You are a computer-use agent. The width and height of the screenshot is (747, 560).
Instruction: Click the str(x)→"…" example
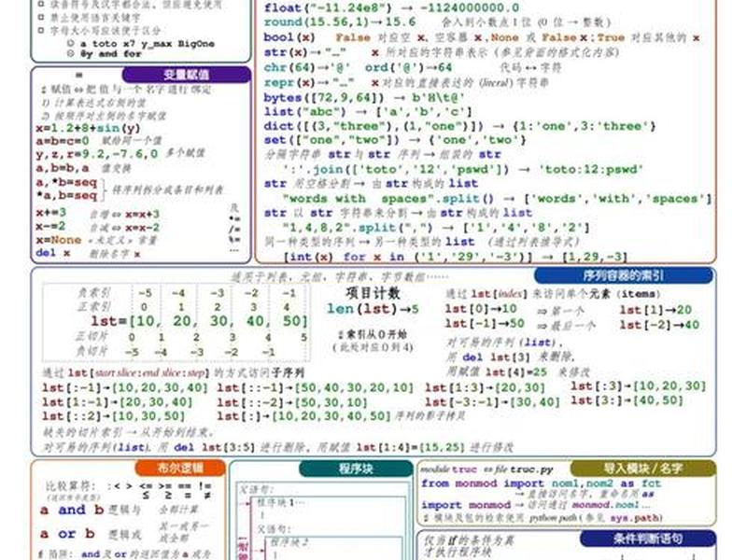[305, 52]
